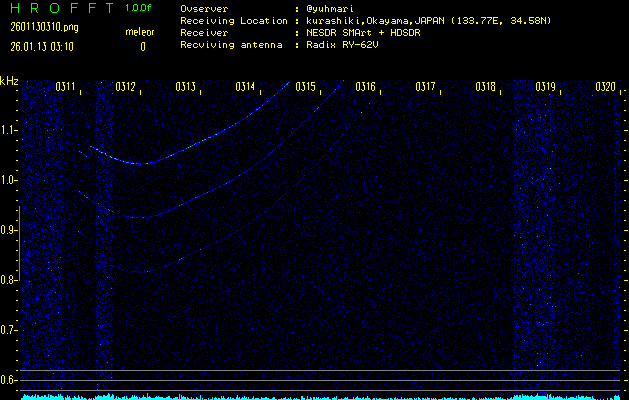Click the Radix RY-62V antenna text
The height and width of the screenshot is (400, 629).
click(346, 45)
